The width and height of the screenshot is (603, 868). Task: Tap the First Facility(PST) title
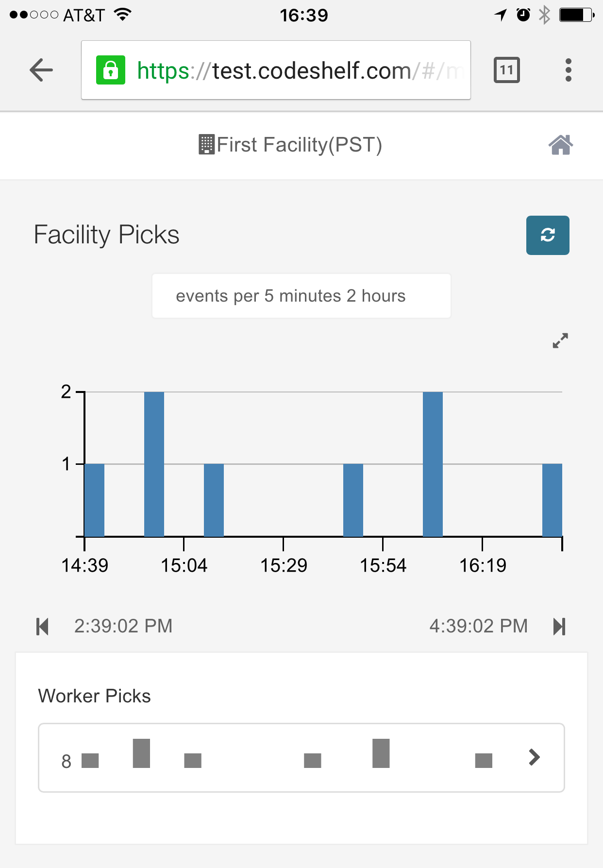pyautogui.click(x=299, y=145)
